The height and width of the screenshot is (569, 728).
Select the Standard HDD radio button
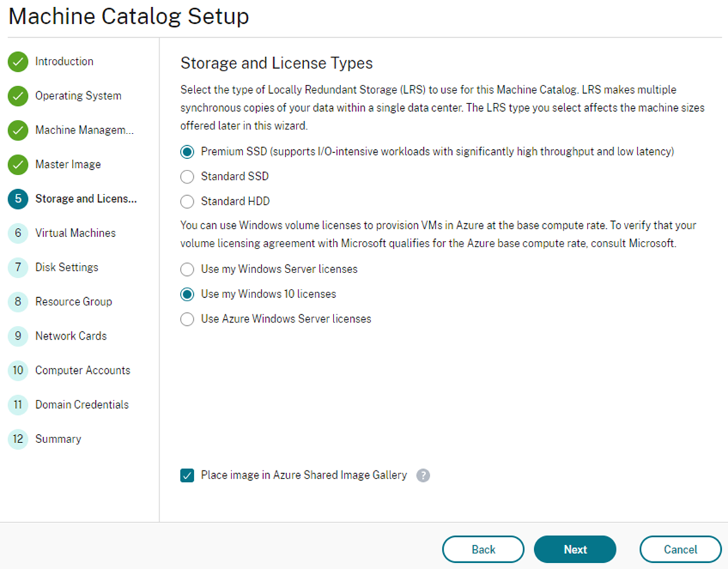187,201
